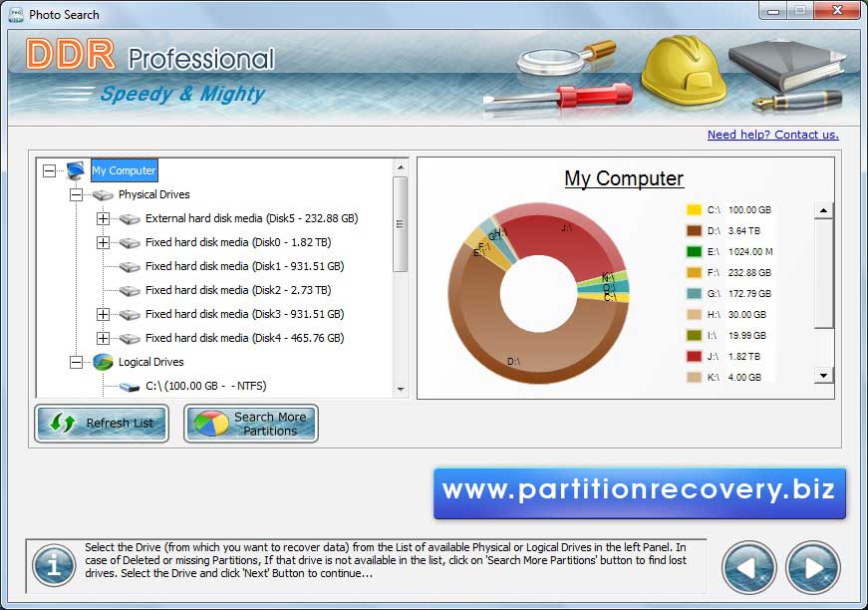
Task: Open the Need help? Contact us link
Action: tap(772, 135)
